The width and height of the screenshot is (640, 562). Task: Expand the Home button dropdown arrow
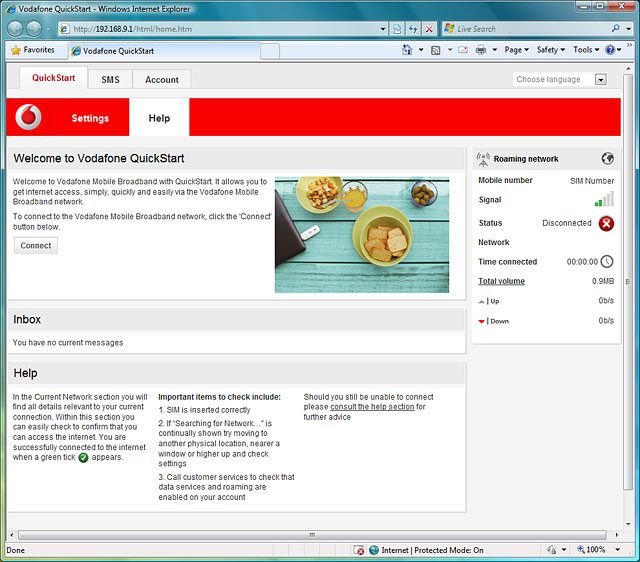point(421,50)
